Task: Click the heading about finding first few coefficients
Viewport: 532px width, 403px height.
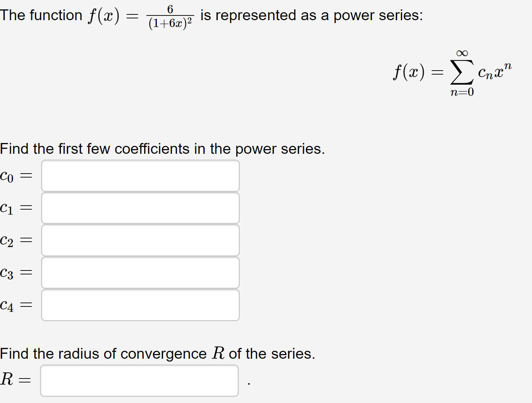Action: tap(162, 149)
